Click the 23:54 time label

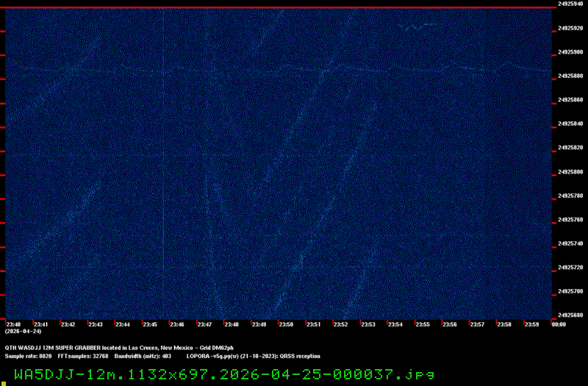coord(395,324)
